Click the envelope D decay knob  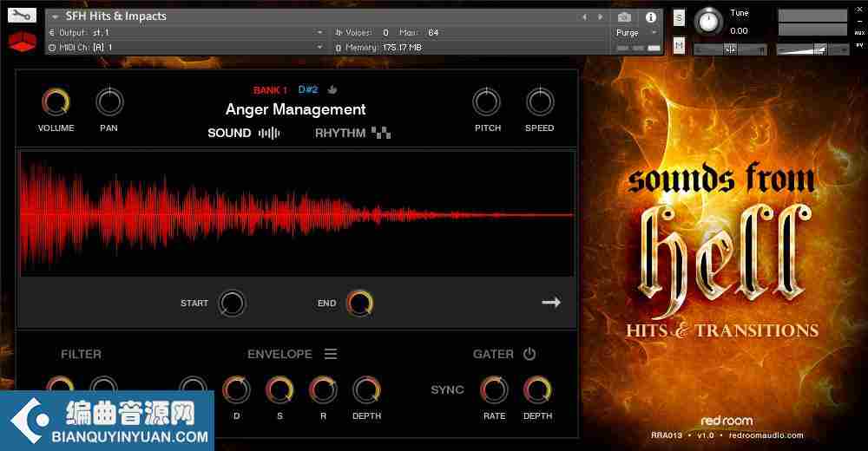pos(236,389)
